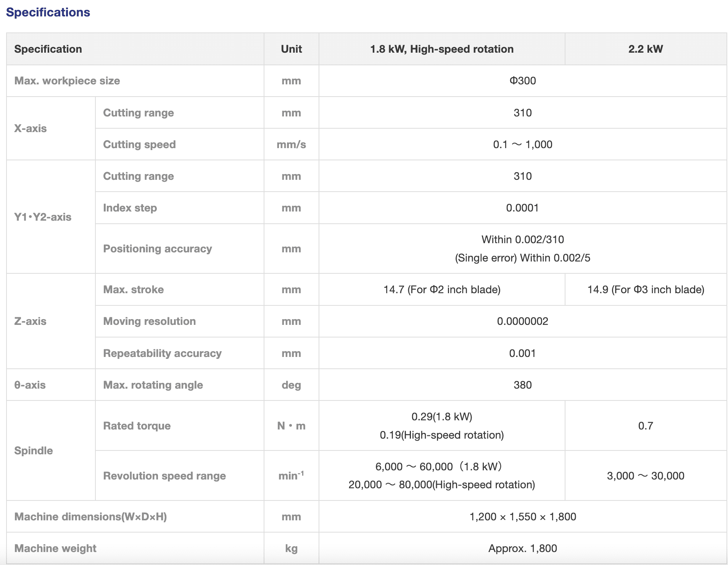Click the 14.9 (For Φ3 inch blade) cell
The height and width of the screenshot is (565, 728).
[x=646, y=289]
